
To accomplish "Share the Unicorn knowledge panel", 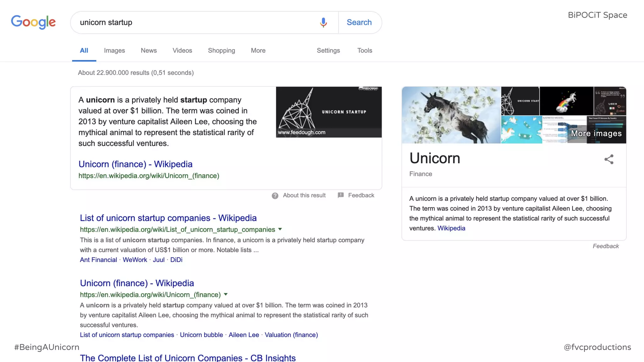I will click(x=609, y=159).
